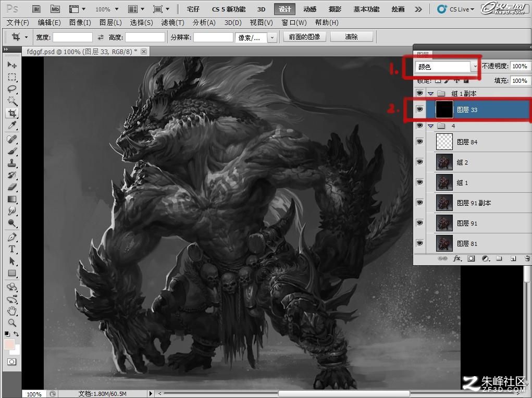
Task: Select the Eyedropper tool
Action: pyautogui.click(x=12, y=125)
